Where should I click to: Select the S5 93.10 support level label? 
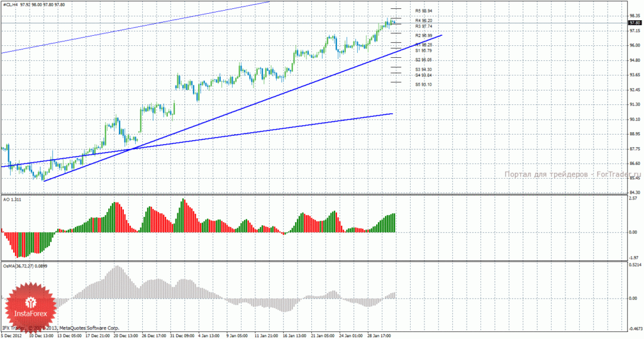[423, 85]
